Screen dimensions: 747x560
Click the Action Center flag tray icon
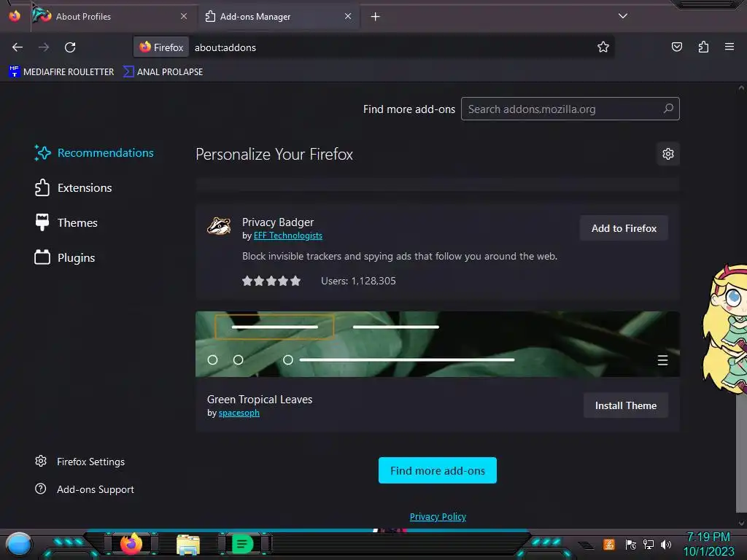coord(631,545)
